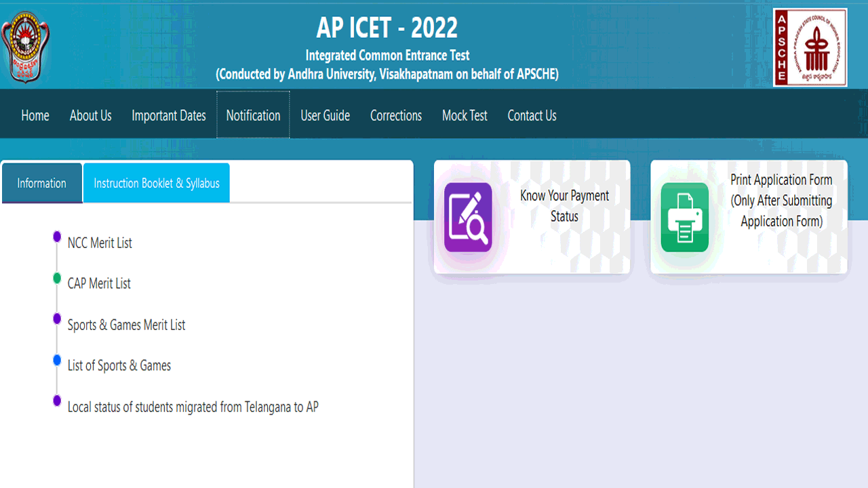The width and height of the screenshot is (868, 488).
Task: Open Sports & Games Merit List link
Action: coord(127,325)
